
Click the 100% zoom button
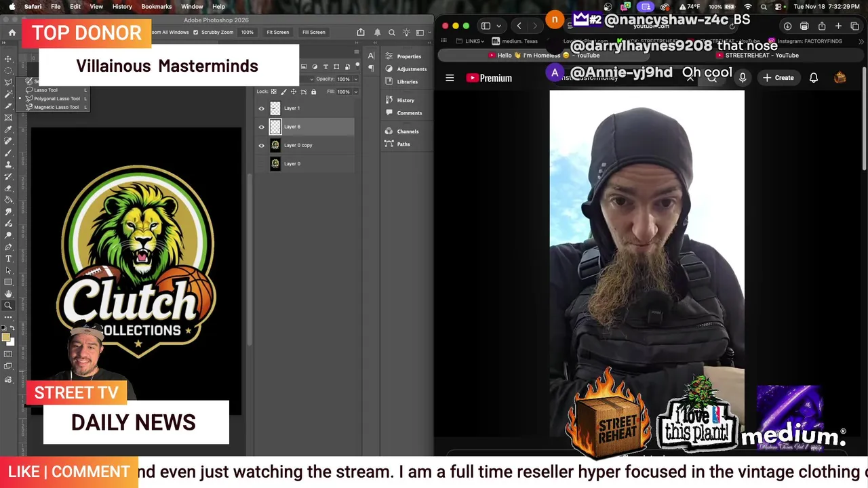[x=247, y=32]
